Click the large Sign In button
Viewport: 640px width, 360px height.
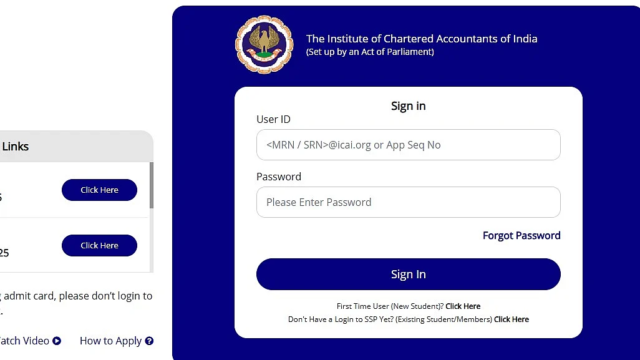pos(408,274)
